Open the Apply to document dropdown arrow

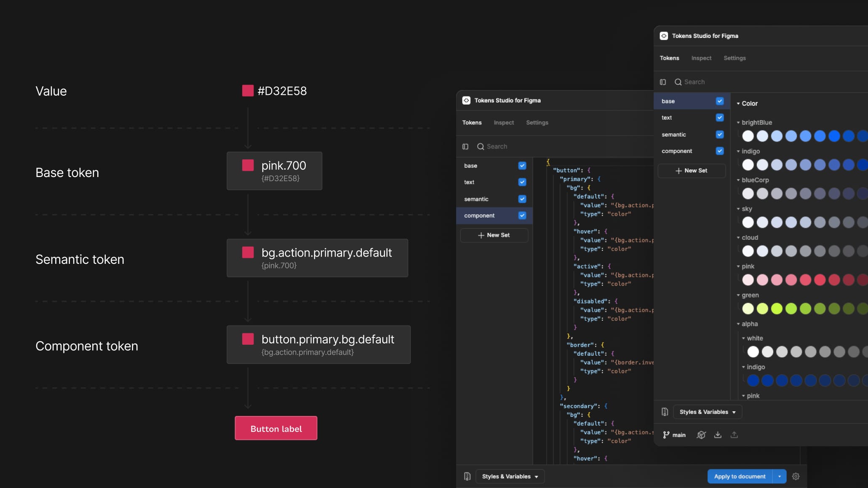click(x=780, y=476)
